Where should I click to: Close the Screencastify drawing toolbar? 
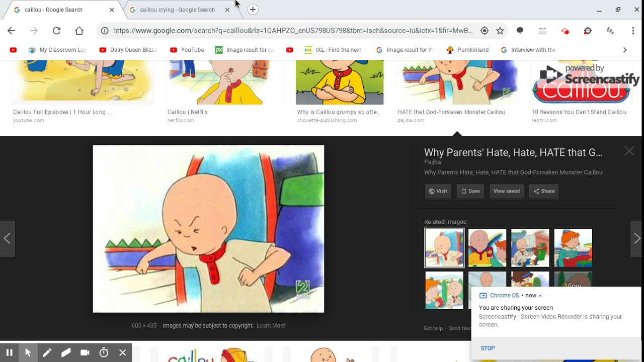tap(122, 353)
